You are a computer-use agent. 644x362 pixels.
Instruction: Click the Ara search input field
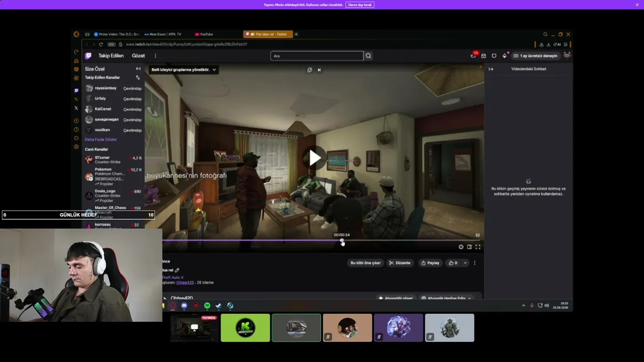coord(316,56)
